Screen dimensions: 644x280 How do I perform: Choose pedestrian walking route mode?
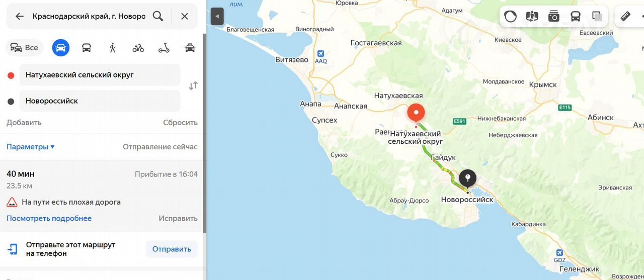pyautogui.click(x=112, y=48)
